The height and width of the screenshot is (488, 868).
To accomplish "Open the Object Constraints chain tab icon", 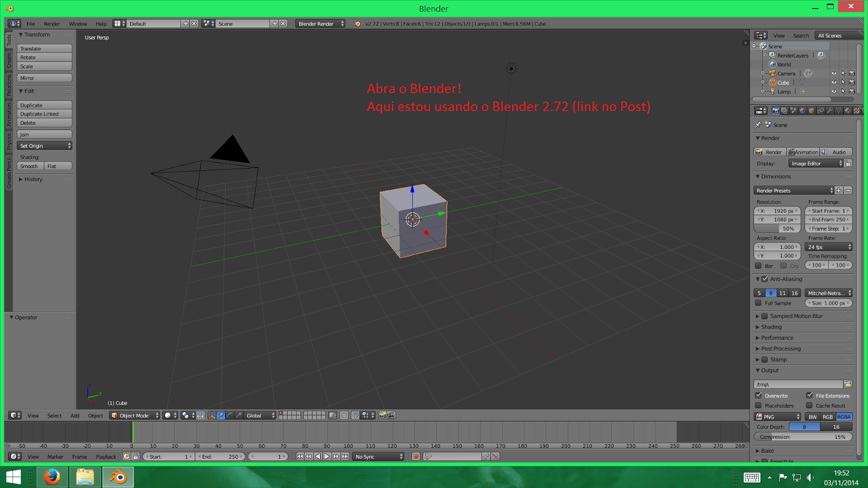I will pyautogui.click(x=821, y=111).
